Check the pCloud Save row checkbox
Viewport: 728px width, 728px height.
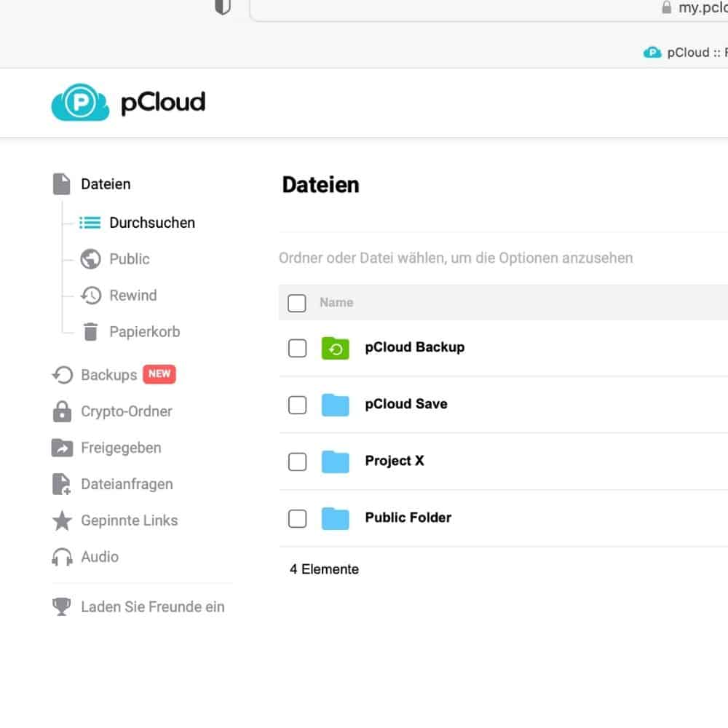297,405
